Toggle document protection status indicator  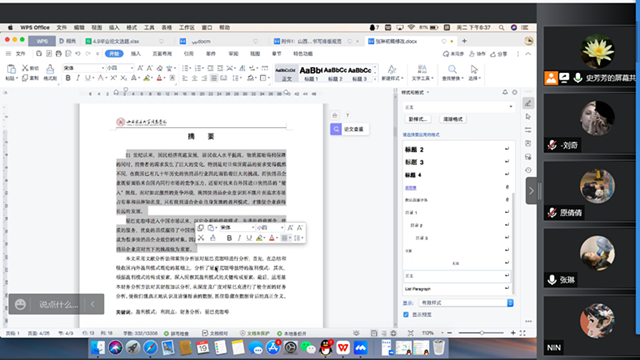click(x=255, y=333)
